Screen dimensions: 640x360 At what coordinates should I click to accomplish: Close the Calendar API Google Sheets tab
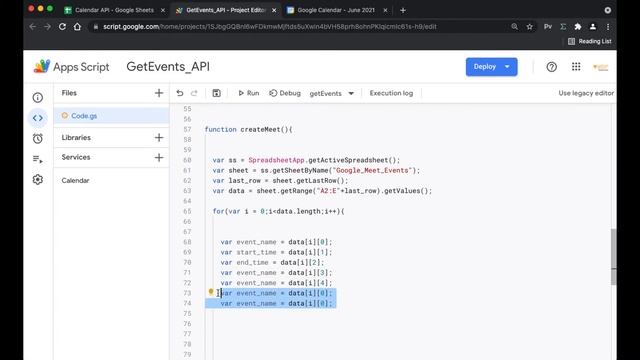(162, 10)
